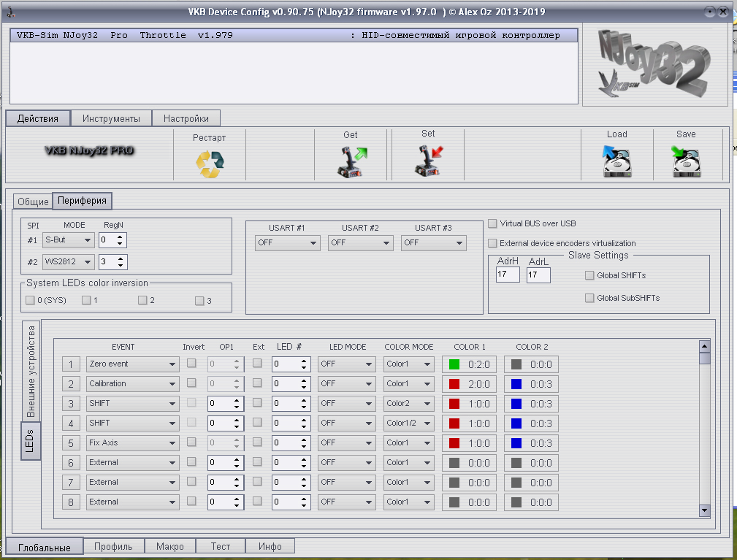Select the LEDs vertical tab
The width and height of the screenshot is (737, 560).
30,441
